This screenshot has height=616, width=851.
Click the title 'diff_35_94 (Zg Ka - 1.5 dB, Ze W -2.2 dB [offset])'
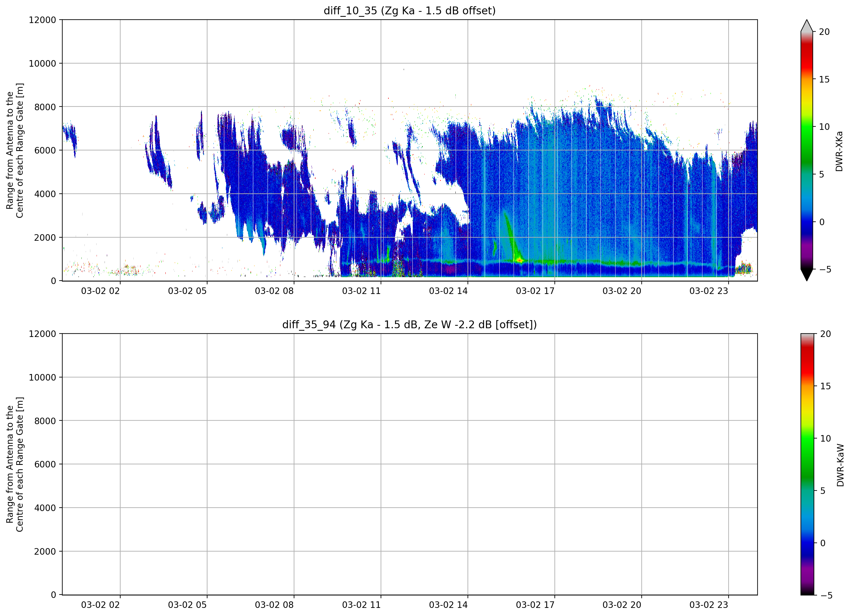(x=409, y=325)
